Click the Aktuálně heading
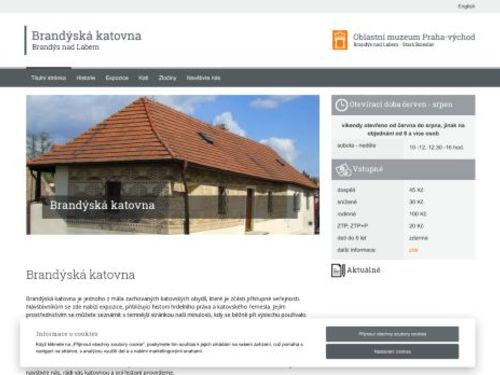Screen dimensions: 500x375 364,270
